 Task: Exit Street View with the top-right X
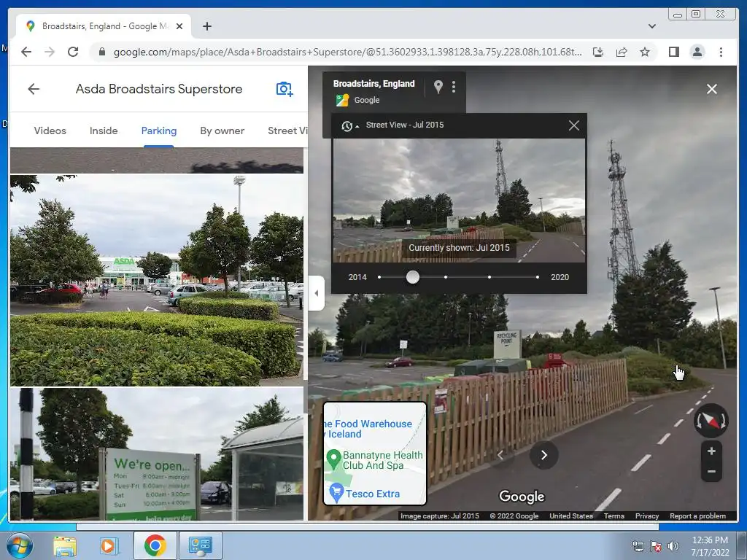[x=712, y=89]
